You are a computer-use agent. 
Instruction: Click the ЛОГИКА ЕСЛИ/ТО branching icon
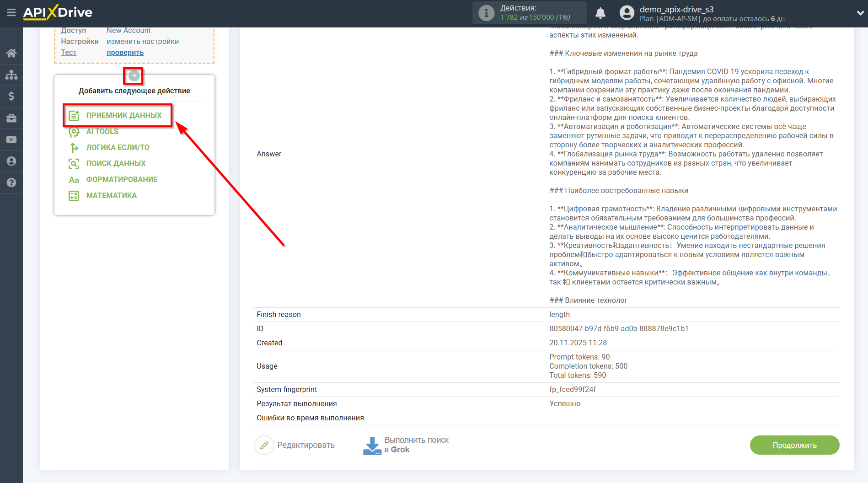[x=74, y=147]
